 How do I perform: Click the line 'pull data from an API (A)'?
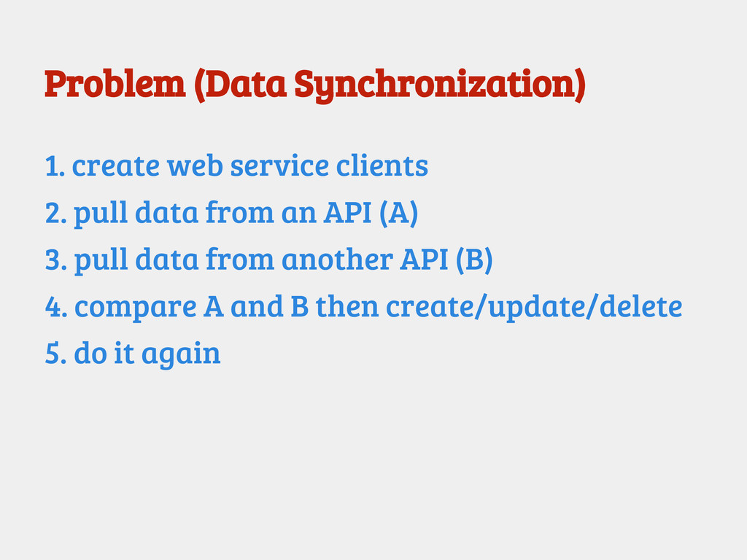(246, 213)
